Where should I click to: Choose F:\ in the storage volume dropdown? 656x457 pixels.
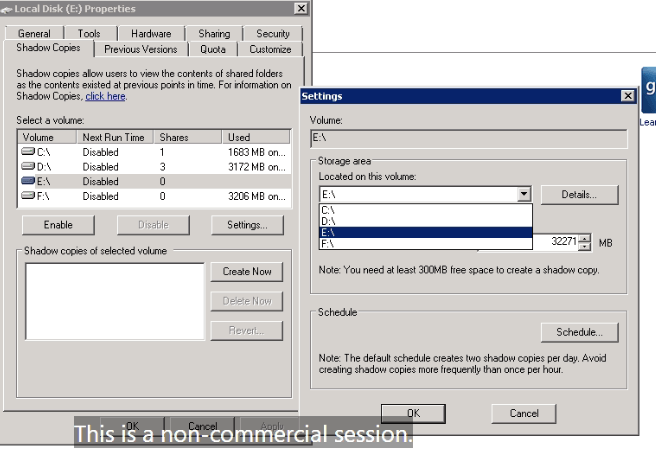tap(425, 244)
